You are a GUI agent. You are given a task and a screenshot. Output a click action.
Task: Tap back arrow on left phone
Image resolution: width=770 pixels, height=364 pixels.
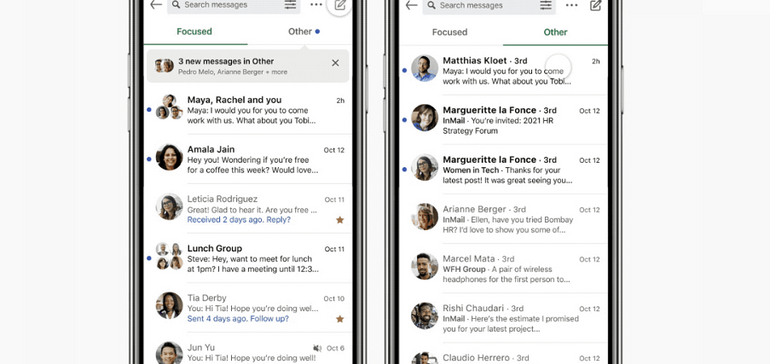(156, 4)
